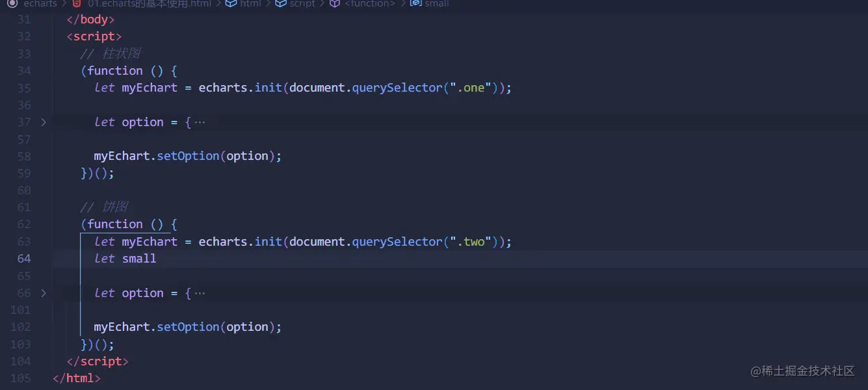The width and height of the screenshot is (868, 390).
Task: Click the script element cube icon
Action: (281, 3)
